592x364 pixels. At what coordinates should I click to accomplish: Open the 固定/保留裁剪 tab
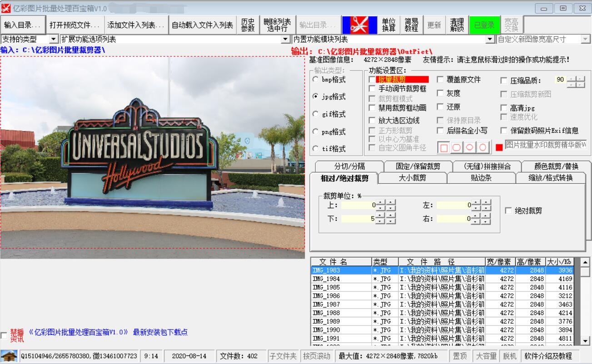(418, 166)
